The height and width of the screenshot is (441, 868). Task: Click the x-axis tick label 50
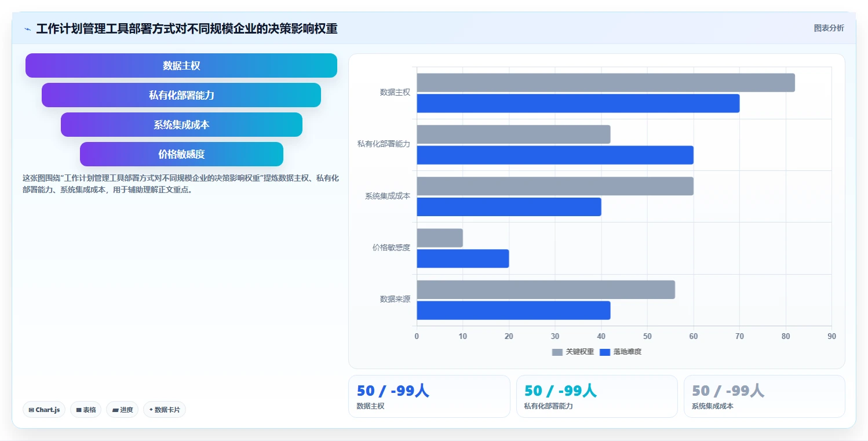(647, 337)
